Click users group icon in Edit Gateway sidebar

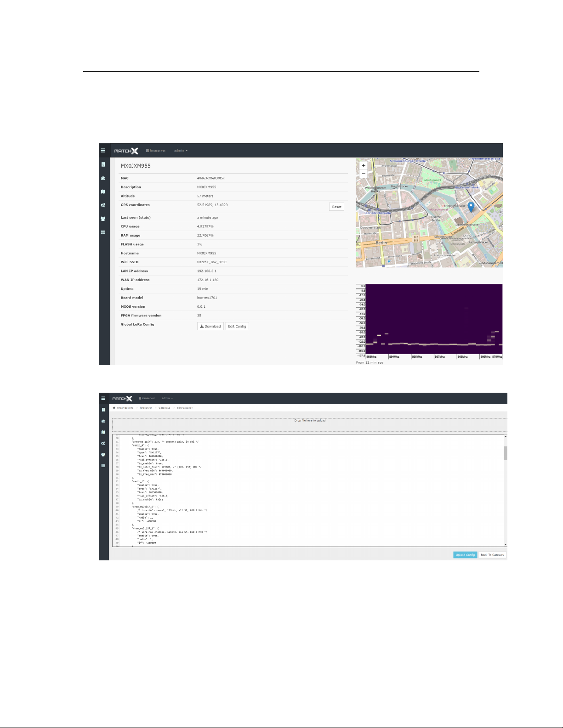103,454
